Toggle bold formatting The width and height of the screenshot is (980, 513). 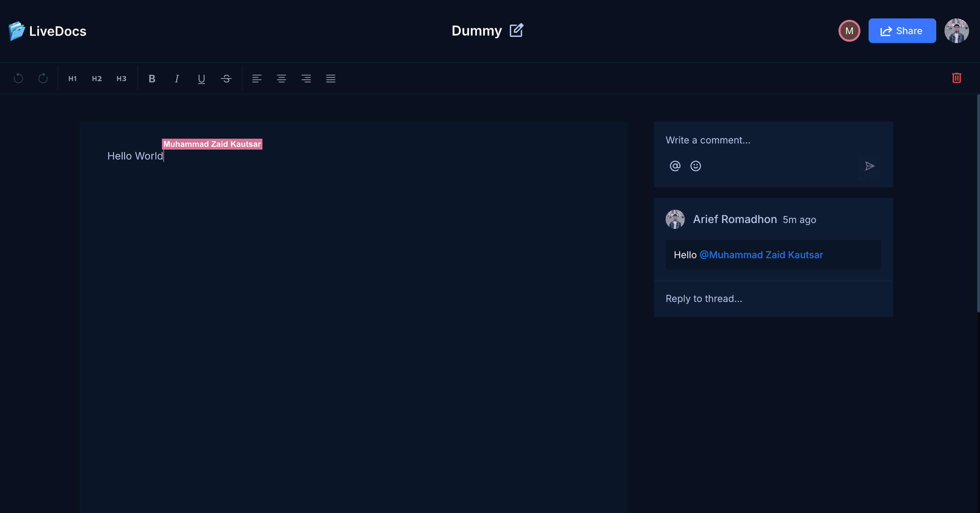pyautogui.click(x=152, y=78)
